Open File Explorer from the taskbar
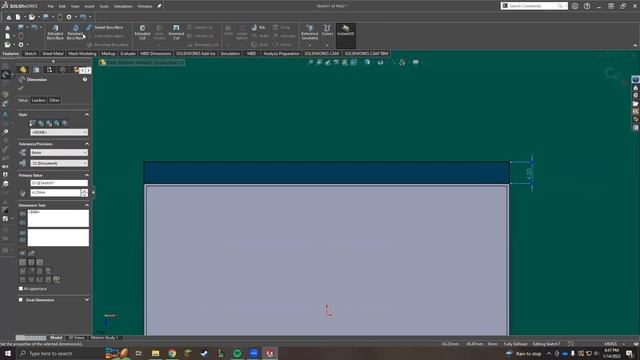 (156, 353)
